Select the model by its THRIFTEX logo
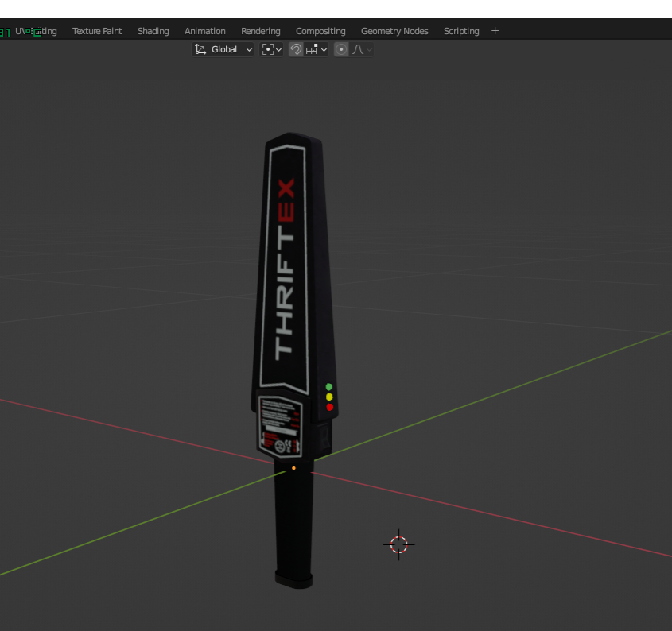 click(x=285, y=270)
